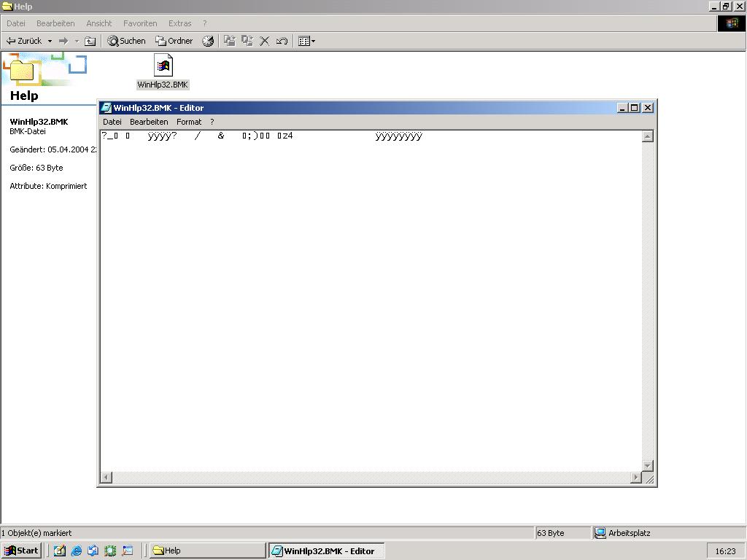Viewport: 747px width, 560px height.
Task: Open the History (Verlauf) toolbar icon
Action: 208,42
